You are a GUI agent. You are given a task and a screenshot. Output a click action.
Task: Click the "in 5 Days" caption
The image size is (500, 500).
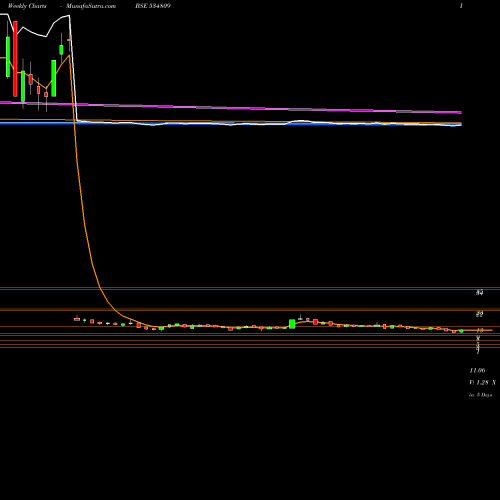pos(480,395)
